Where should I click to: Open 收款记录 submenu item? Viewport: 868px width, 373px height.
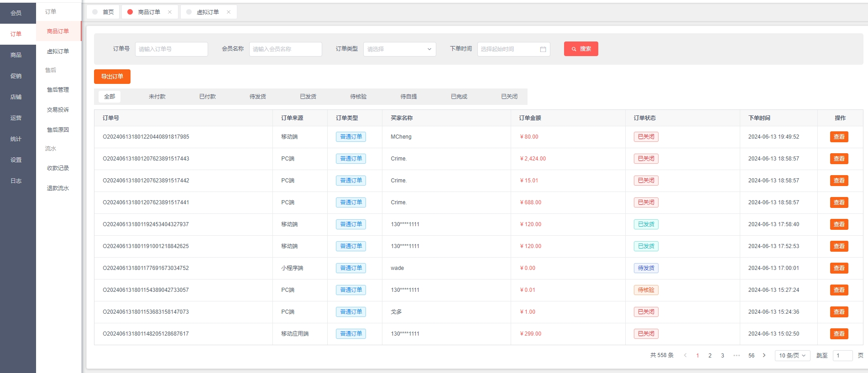pos(58,168)
